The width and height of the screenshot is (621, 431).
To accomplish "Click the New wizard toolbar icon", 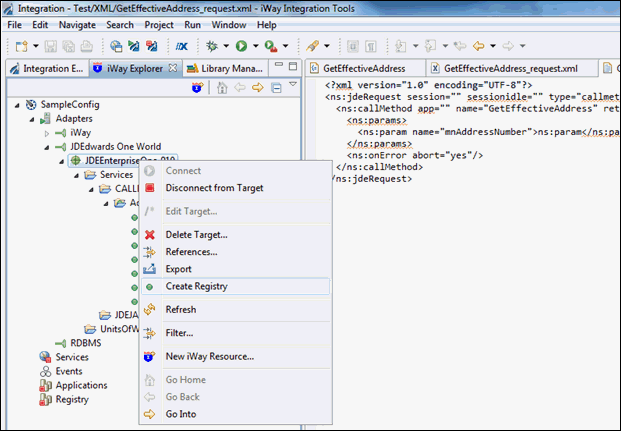I will click(21, 46).
